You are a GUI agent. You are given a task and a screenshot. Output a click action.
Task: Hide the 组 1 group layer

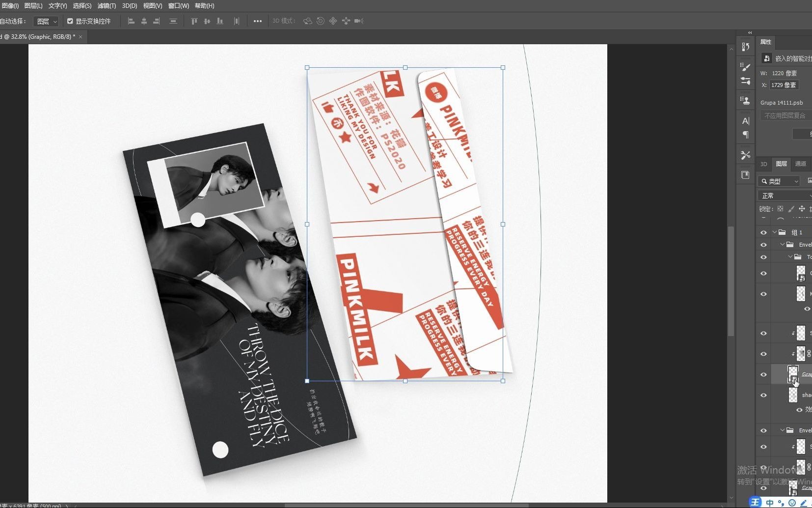tap(763, 232)
